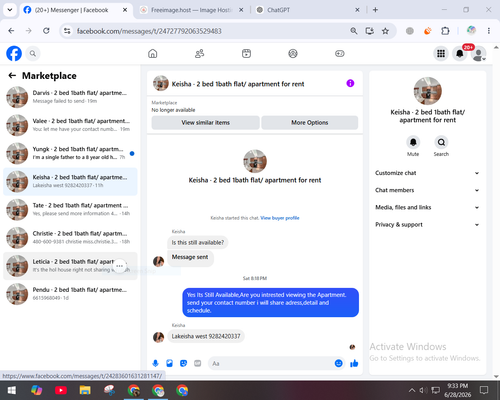Viewport: 500px width, 400px height.
Task: Click the browser back arrow
Action: coord(11,31)
